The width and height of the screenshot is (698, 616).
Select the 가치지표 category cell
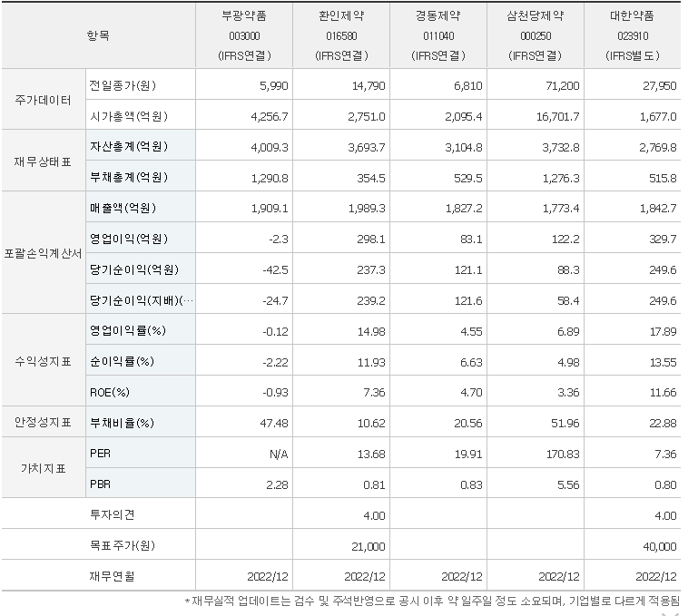tap(44, 468)
